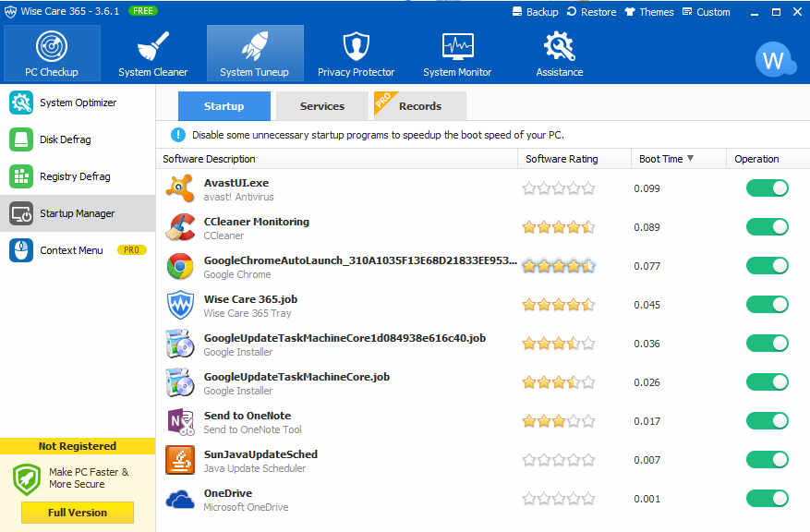Open Disk Defrag in sidebar
The image size is (810, 532).
point(78,139)
